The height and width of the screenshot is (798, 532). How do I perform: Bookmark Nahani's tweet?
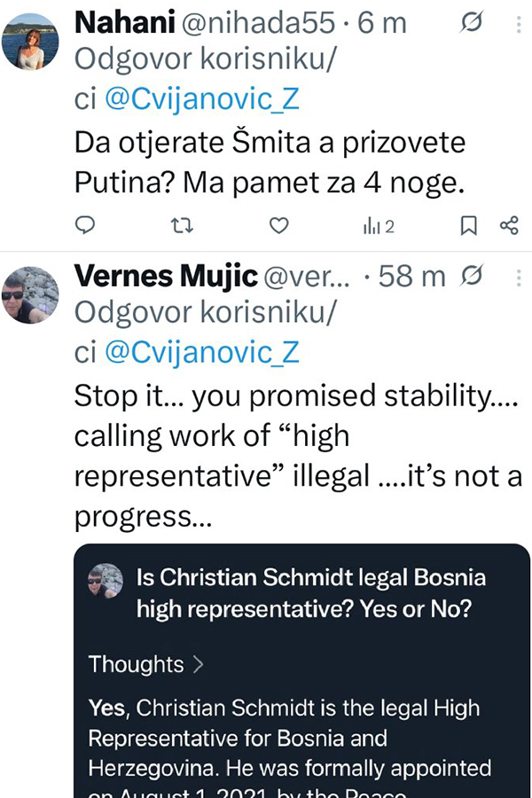468,226
